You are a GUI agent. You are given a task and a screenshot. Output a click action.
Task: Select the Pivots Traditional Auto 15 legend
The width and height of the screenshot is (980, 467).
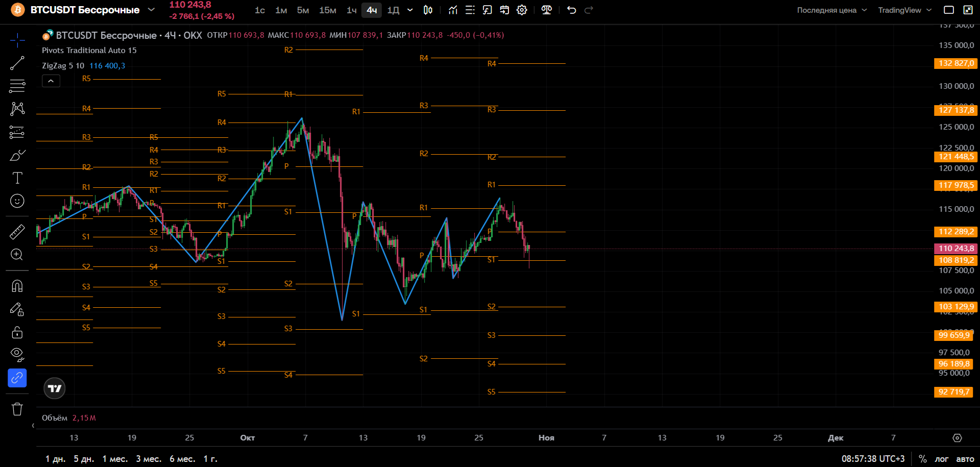(89, 51)
